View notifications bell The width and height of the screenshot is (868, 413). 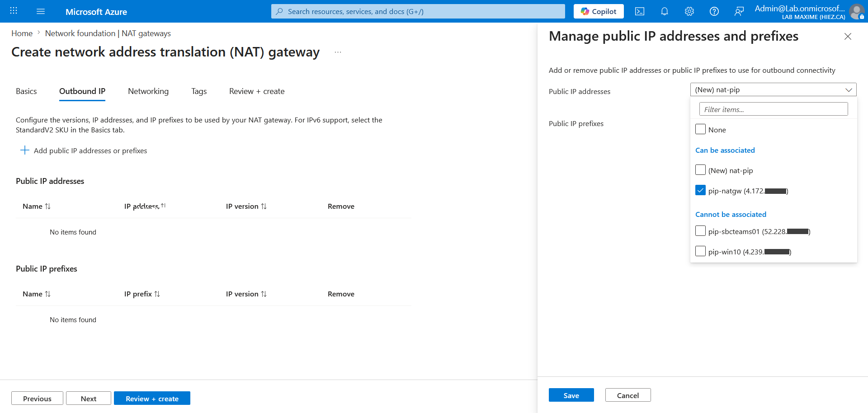[665, 11]
